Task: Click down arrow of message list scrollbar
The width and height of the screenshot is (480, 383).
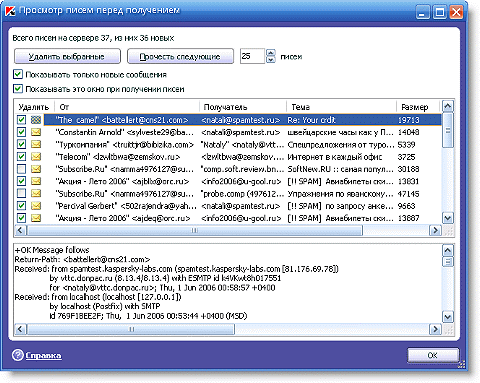Action: tap(448, 218)
